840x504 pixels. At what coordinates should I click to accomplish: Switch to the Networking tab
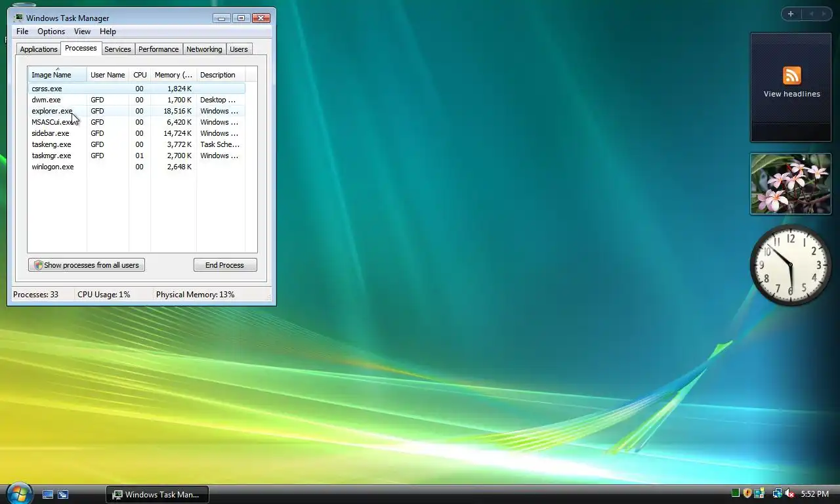coord(204,49)
